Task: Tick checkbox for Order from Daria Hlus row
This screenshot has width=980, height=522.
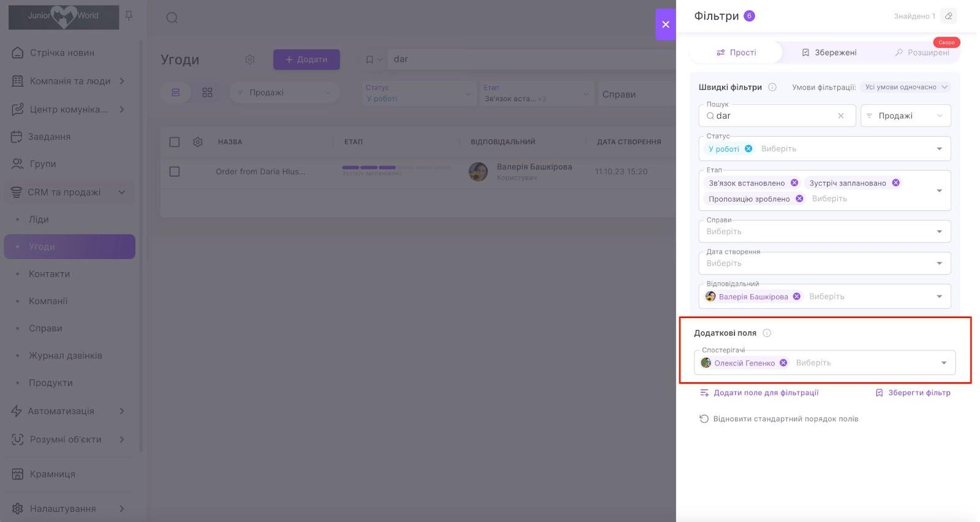Action: [175, 172]
